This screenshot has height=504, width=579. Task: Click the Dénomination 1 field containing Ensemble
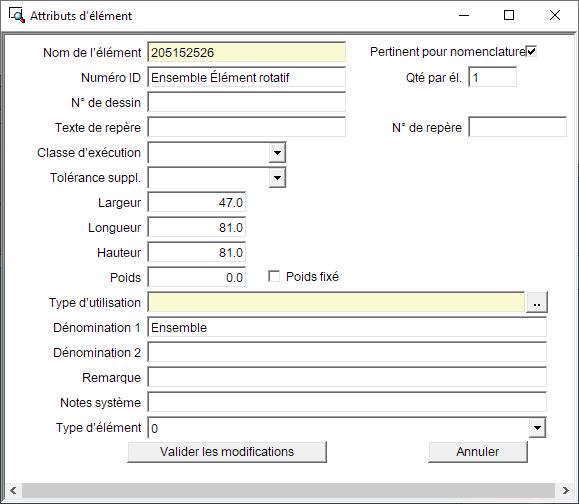[x=347, y=328]
